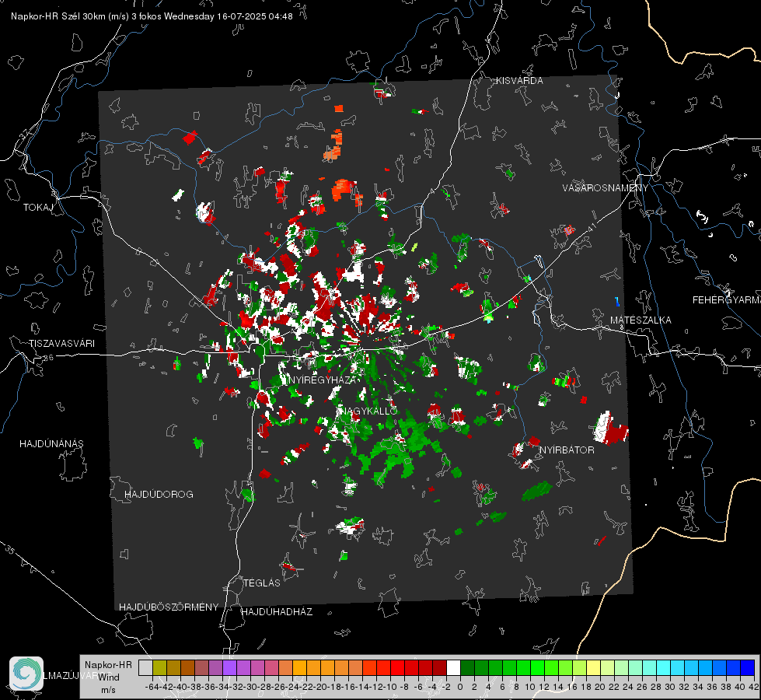This screenshot has width=761, height=700.
Task: Click the legend value 42 at far right
Action: (753, 687)
